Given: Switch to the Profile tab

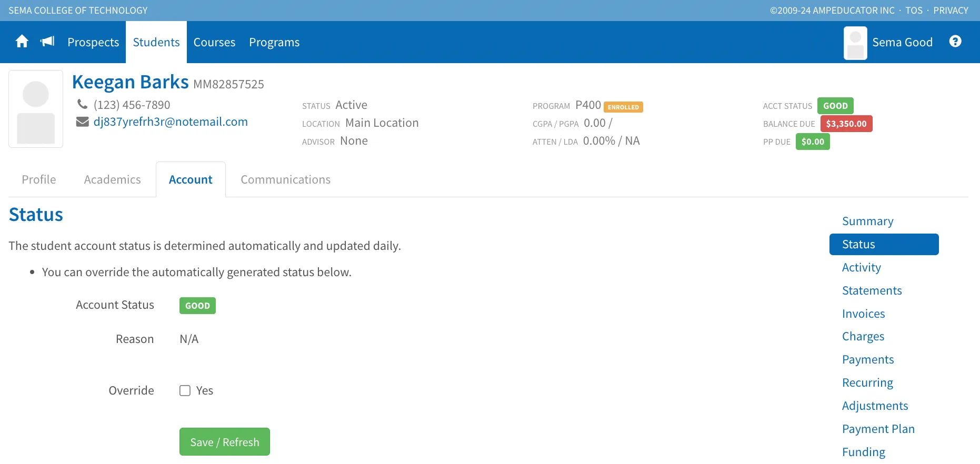Looking at the screenshot, I should click(x=39, y=179).
